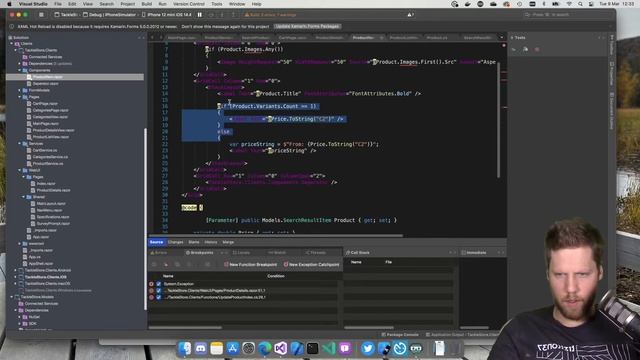Open the Locals pad tab

[x=241, y=253]
